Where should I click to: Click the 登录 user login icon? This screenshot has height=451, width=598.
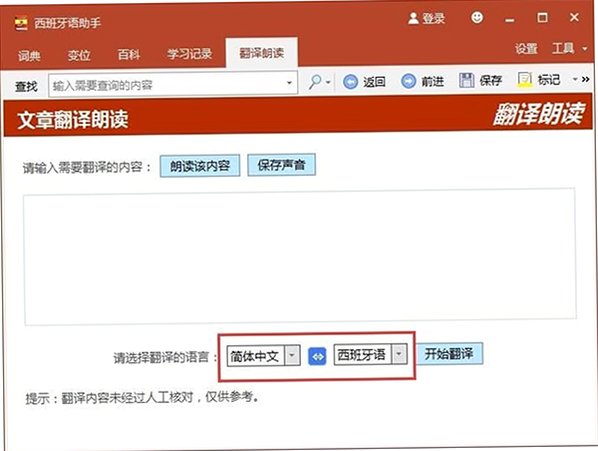(413, 18)
